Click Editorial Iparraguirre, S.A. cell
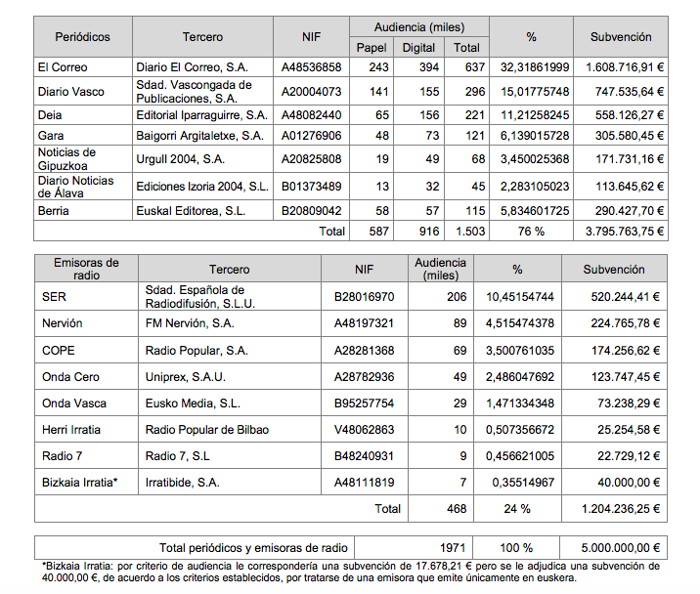 (201, 114)
